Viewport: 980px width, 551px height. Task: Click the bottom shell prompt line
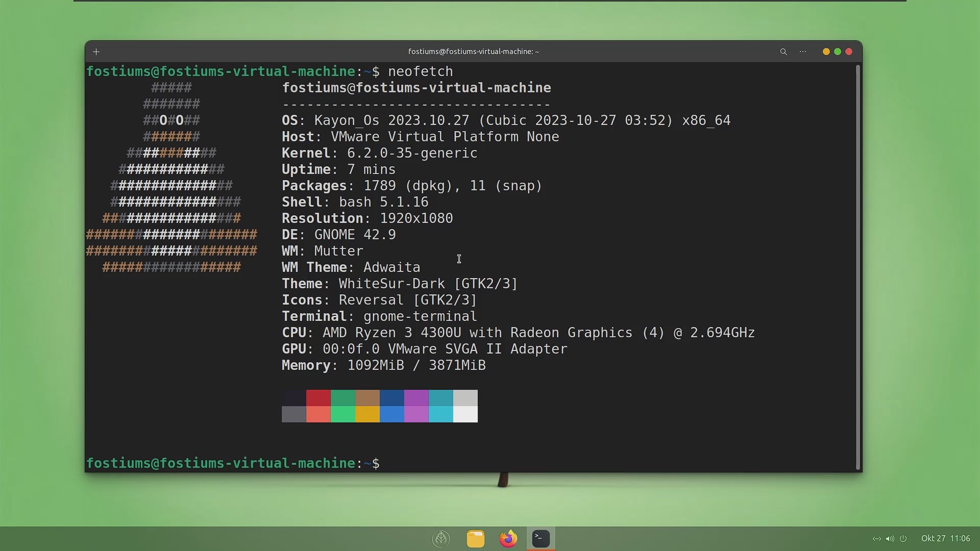point(233,463)
